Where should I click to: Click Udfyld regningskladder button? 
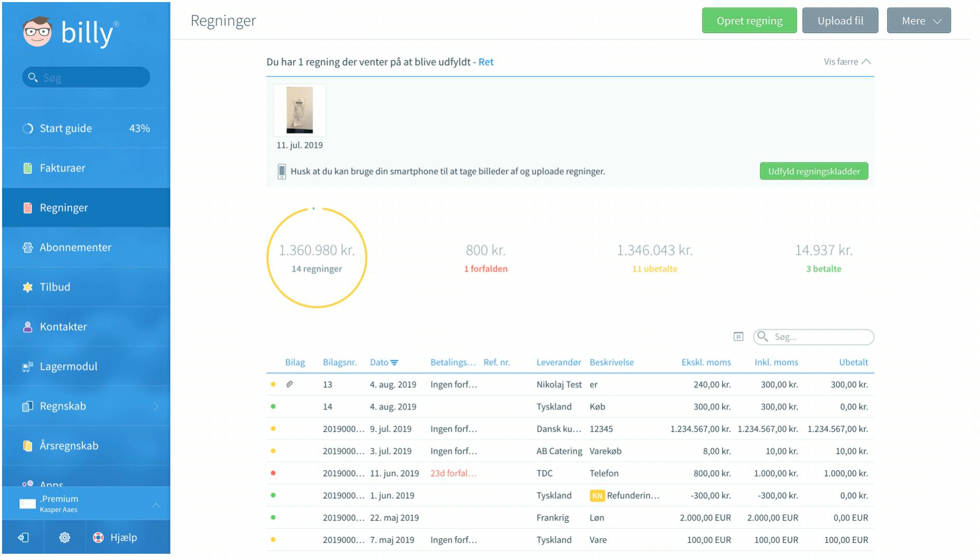coord(814,171)
